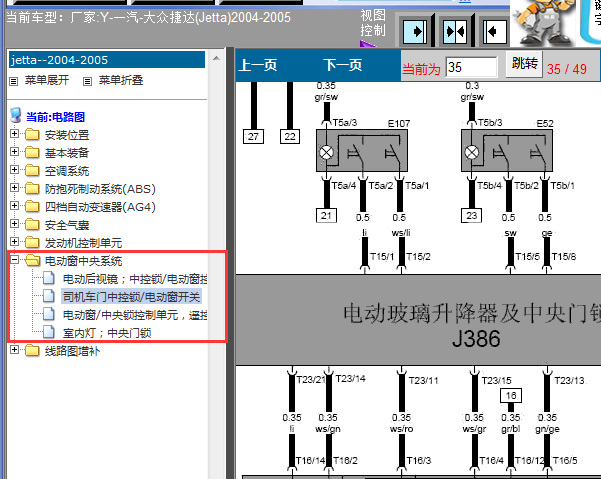This screenshot has width=601, height=479.
Task: Click wire reference box 16
Action: (511, 395)
